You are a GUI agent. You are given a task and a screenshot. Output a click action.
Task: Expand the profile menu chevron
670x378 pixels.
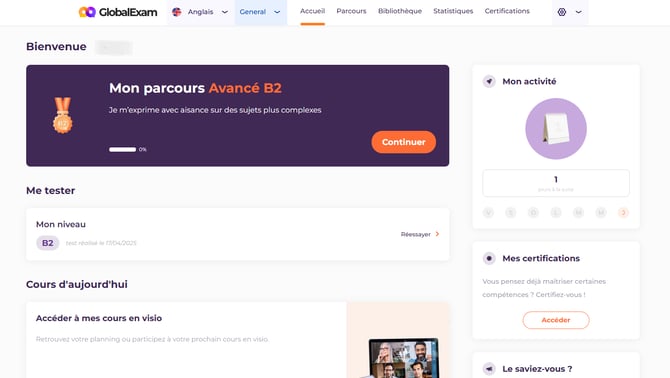(x=579, y=12)
